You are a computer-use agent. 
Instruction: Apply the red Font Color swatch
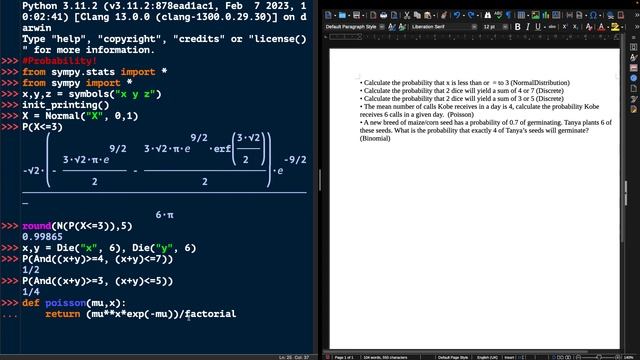point(601,27)
